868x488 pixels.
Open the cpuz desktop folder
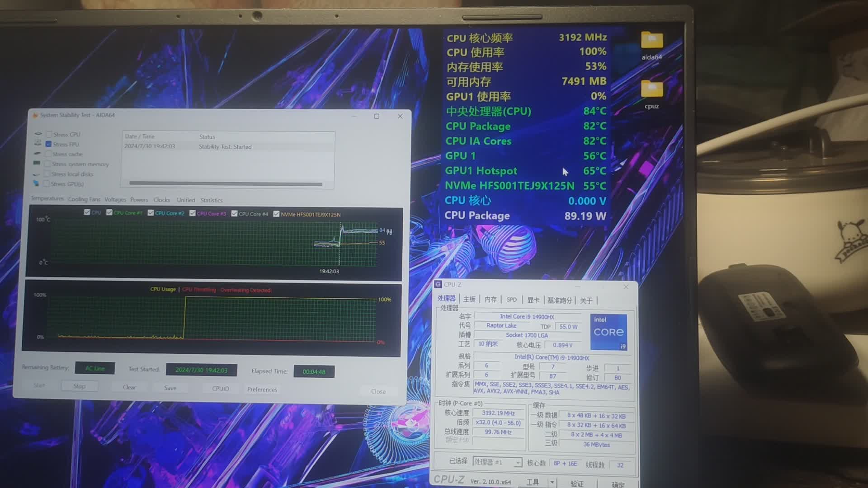coord(651,94)
